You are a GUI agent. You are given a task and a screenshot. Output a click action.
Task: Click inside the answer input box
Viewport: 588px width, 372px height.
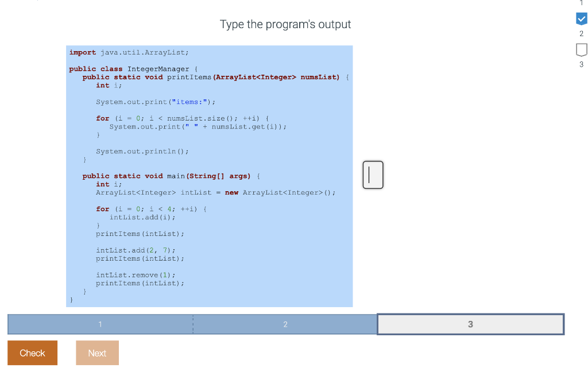pyautogui.click(x=372, y=175)
